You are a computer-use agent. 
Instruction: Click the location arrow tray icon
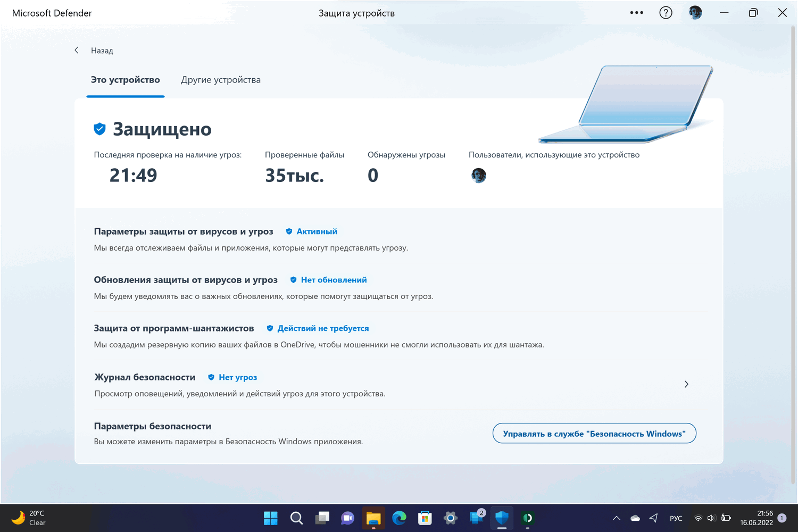click(654, 518)
